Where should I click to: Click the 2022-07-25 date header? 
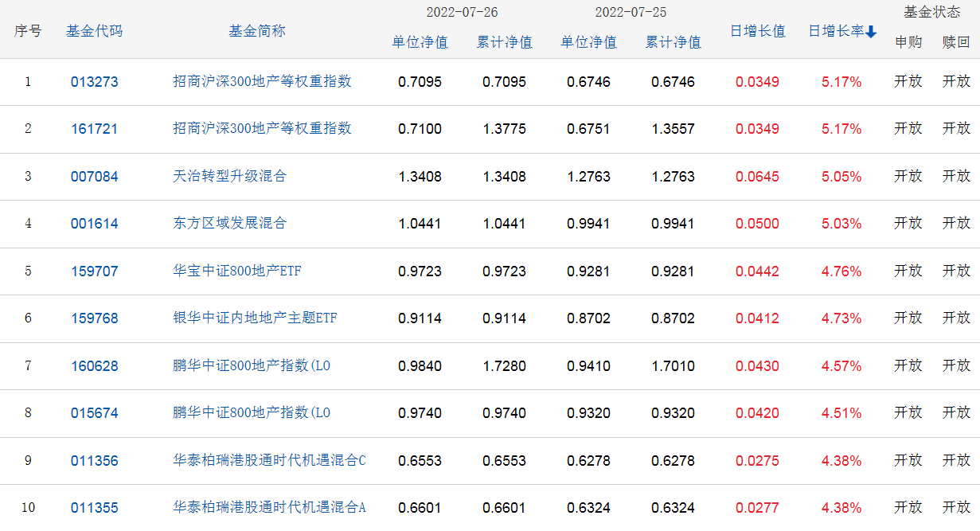point(631,12)
